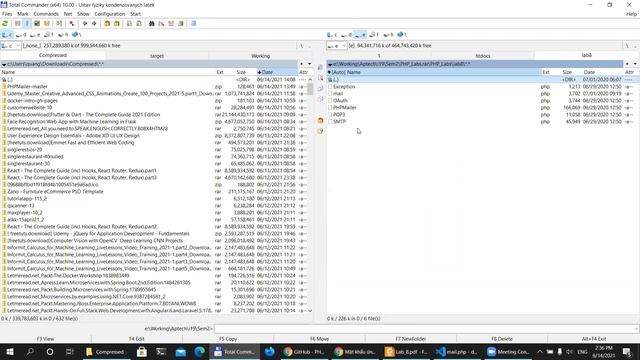This screenshot has height=360, width=640.
Task: Select drive h button in right panel
Action: tap(388, 35)
